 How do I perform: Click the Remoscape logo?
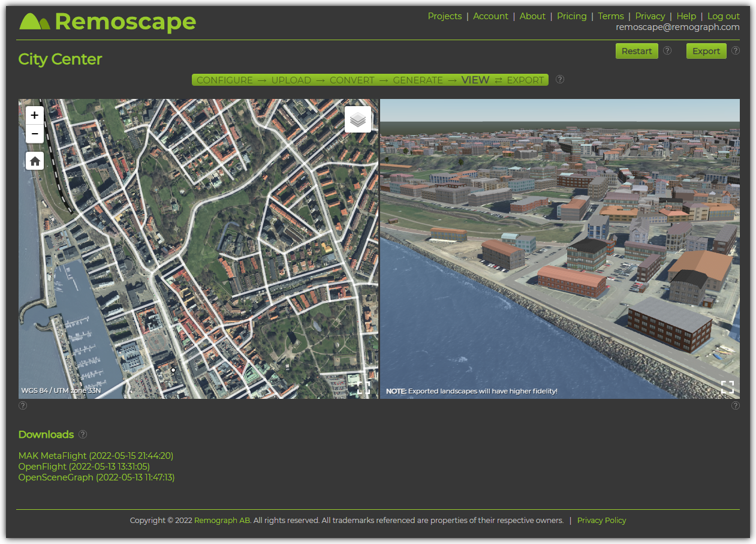pyautogui.click(x=107, y=22)
